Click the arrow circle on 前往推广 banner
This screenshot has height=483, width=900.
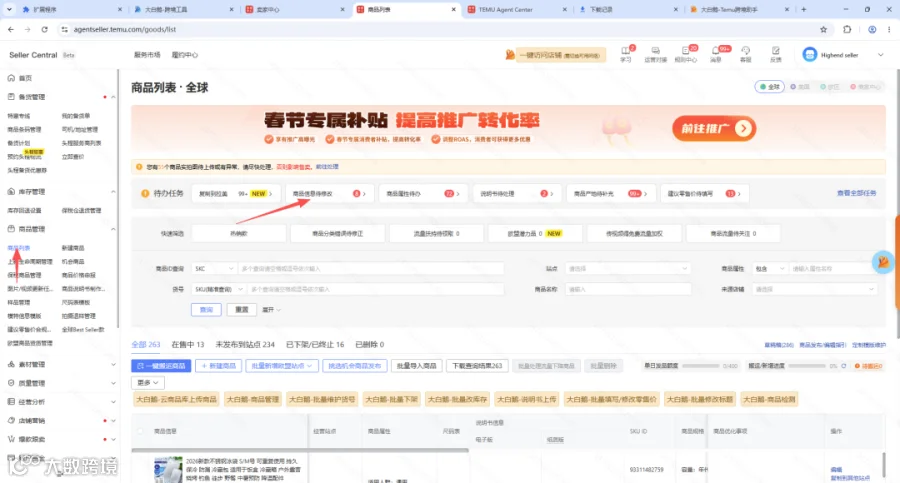[x=743, y=129]
